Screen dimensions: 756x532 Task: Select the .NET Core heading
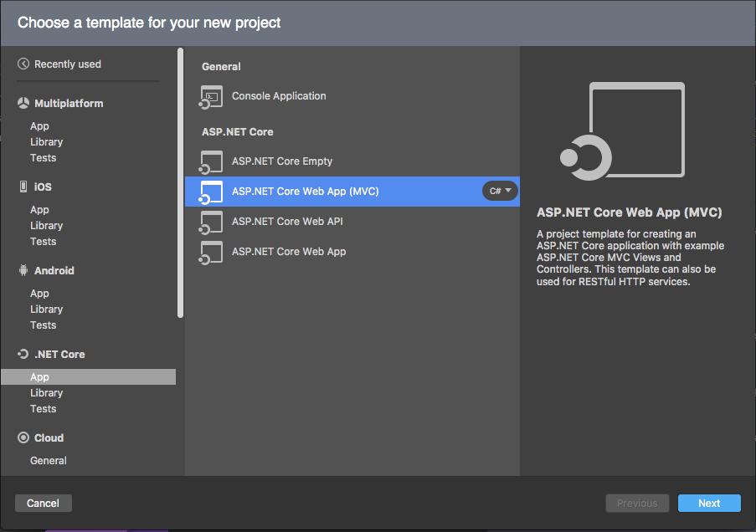pyautogui.click(x=59, y=354)
